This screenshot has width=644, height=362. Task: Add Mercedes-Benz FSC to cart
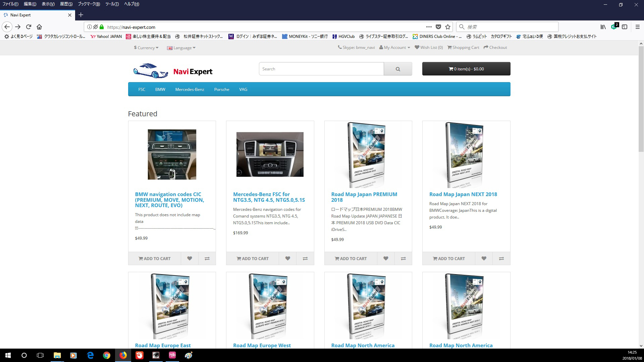pos(253,258)
